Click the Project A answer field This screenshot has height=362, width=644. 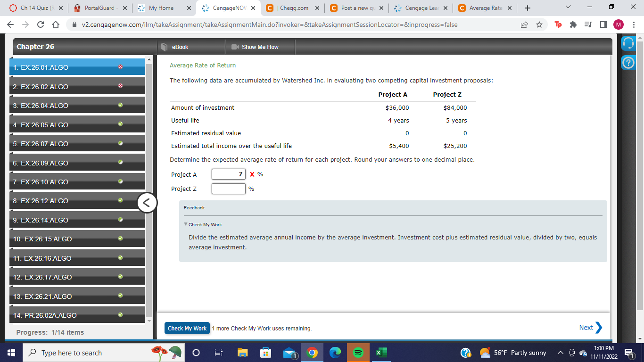pyautogui.click(x=229, y=174)
